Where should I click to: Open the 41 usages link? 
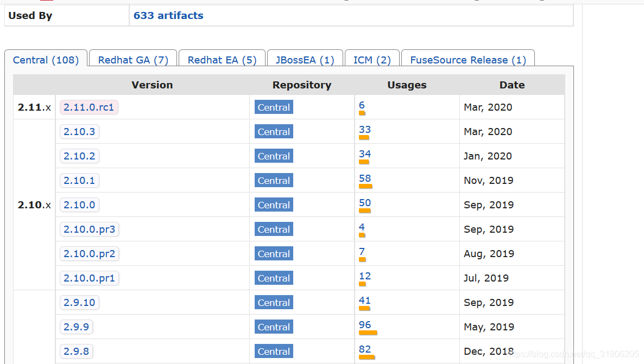[x=365, y=301]
